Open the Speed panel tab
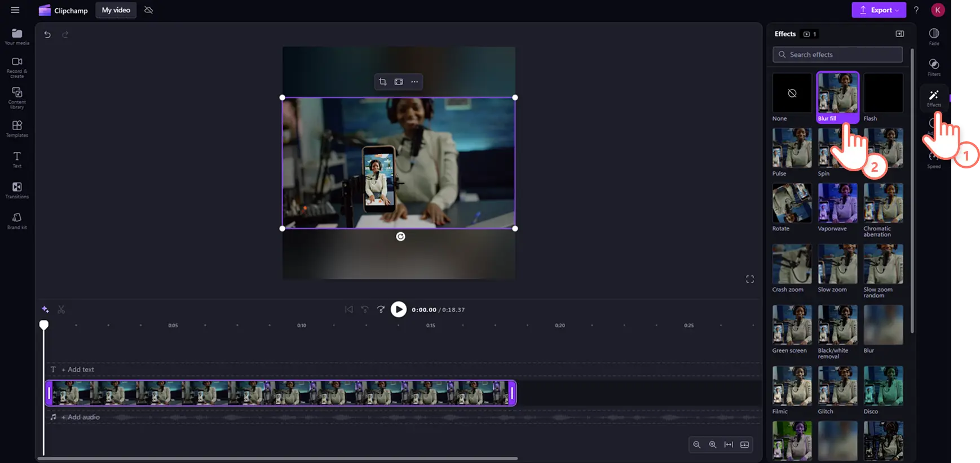 pos(934,160)
